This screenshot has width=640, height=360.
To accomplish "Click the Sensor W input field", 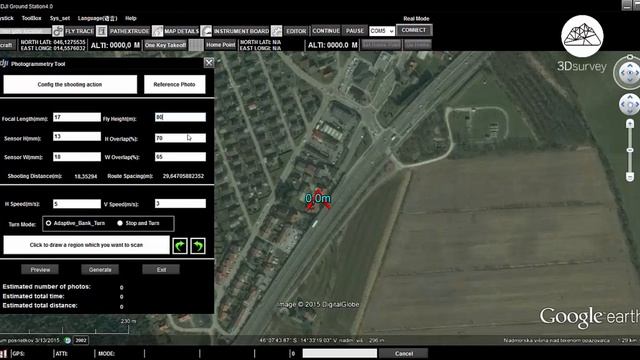I will [x=77, y=157].
